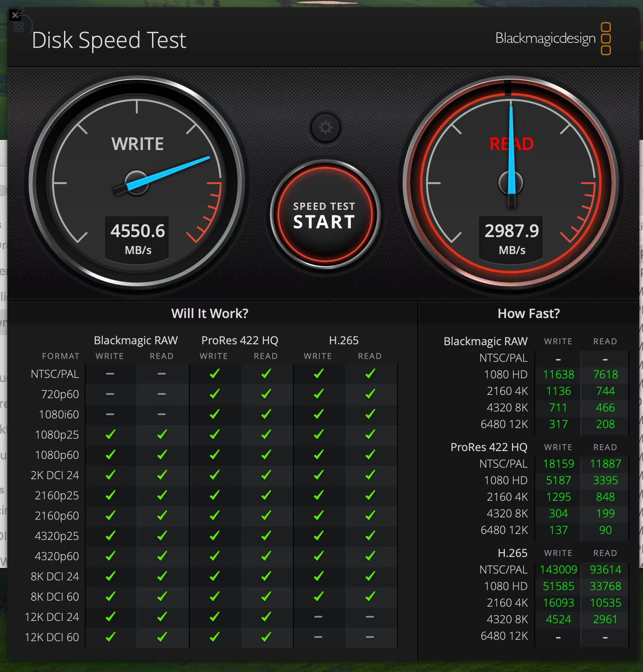Select ProRes NTSC/PAL write value 18159

558,464
